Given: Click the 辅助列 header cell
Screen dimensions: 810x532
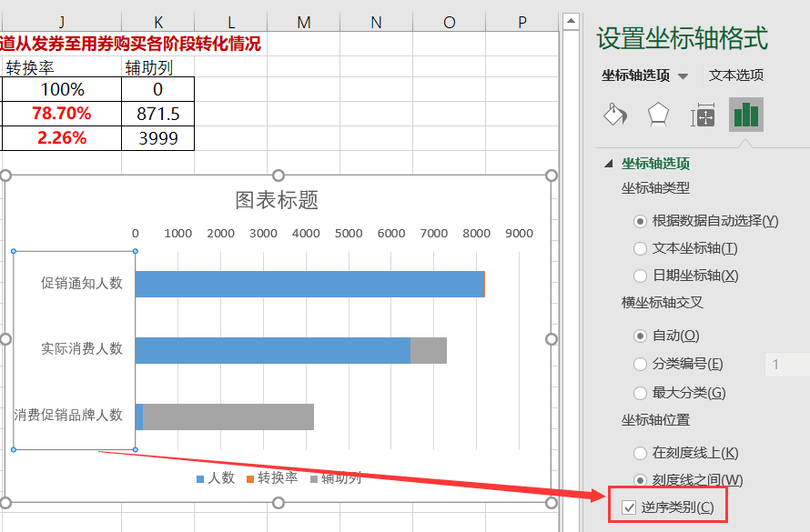Looking at the screenshot, I should click(x=158, y=67).
